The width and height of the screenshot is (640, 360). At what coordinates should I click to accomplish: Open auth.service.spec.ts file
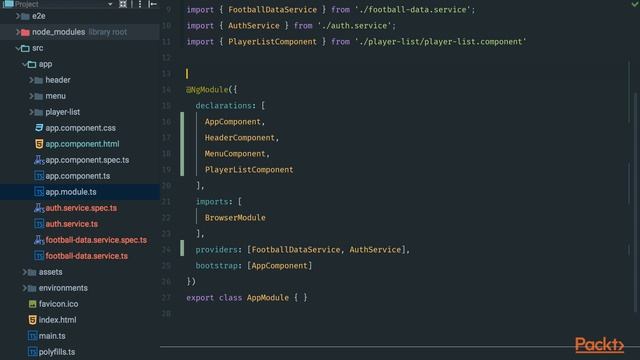81,208
